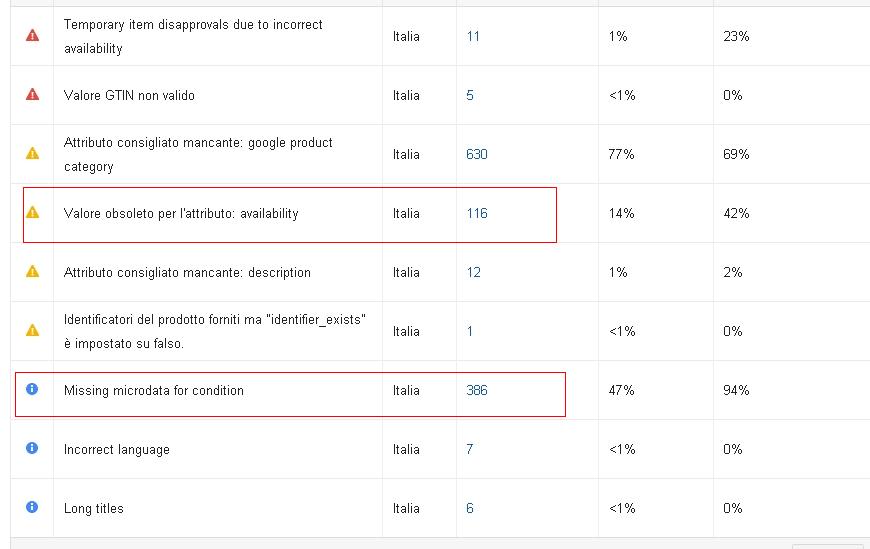Open the 5 items with invalid GTIN
This screenshot has height=549, width=870.
[x=470, y=95]
